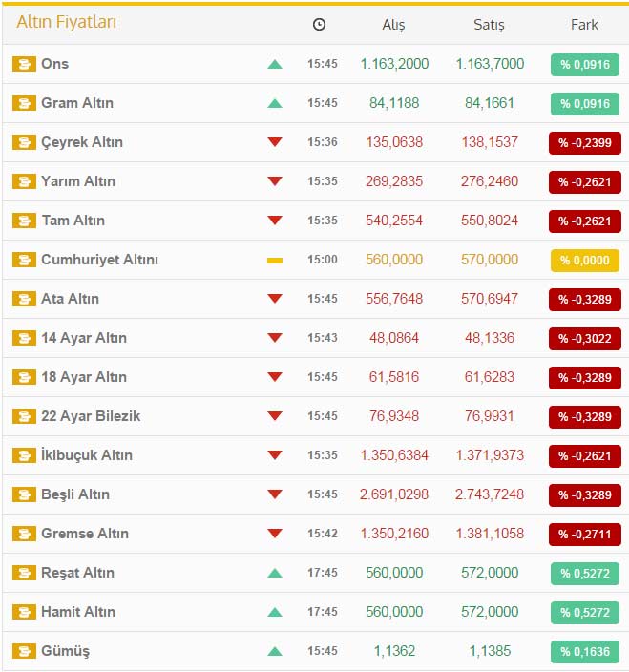Open the Hamit Altın link
629x672 pixels.
point(78,612)
